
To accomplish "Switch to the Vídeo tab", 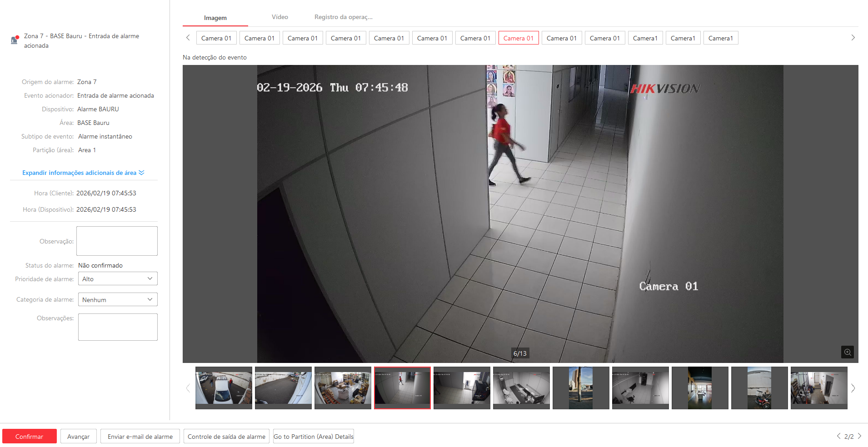I will coord(279,17).
